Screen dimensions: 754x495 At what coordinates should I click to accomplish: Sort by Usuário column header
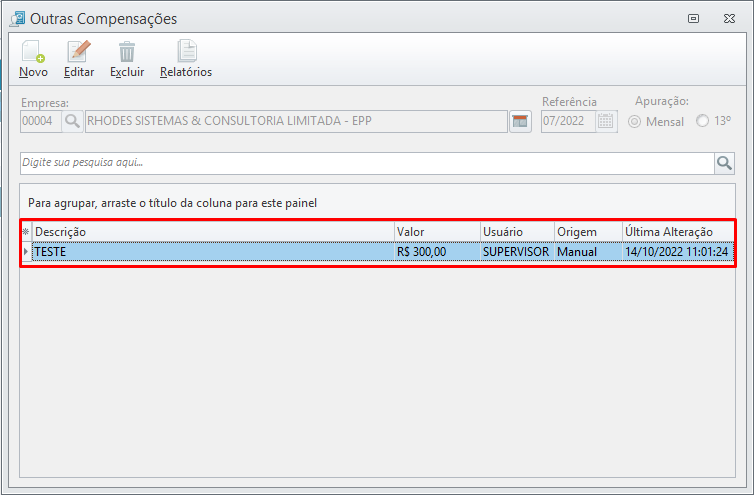517,232
